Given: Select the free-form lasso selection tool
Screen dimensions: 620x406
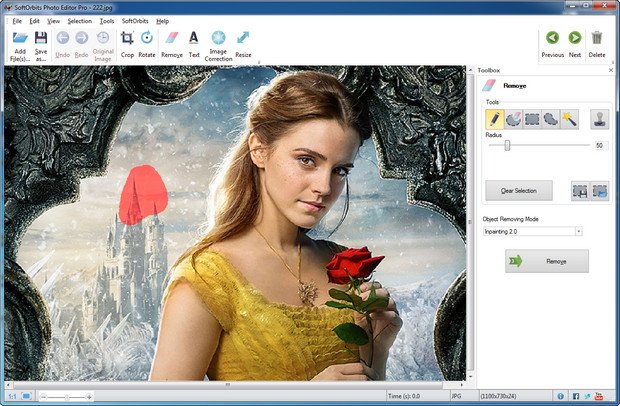Looking at the screenshot, I should click(551, 119).
